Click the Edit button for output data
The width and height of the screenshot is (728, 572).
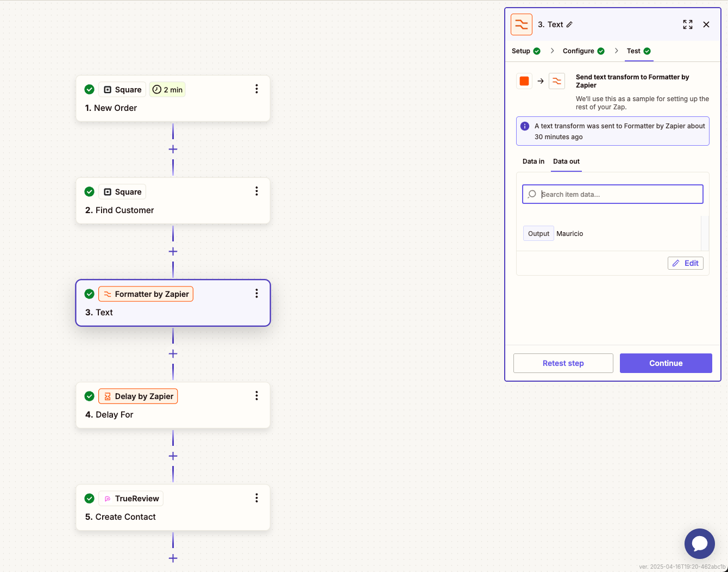pyautogui.click(x=686, y=263)
